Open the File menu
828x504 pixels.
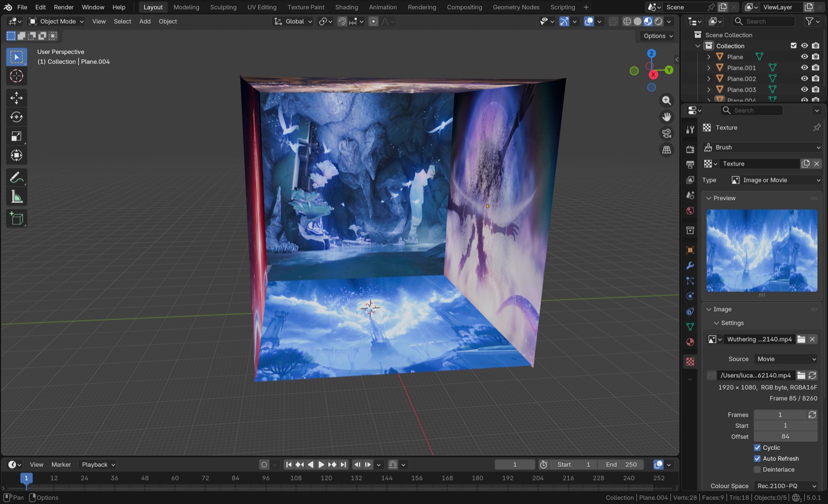pyautogui.click(x=22, y=7)
